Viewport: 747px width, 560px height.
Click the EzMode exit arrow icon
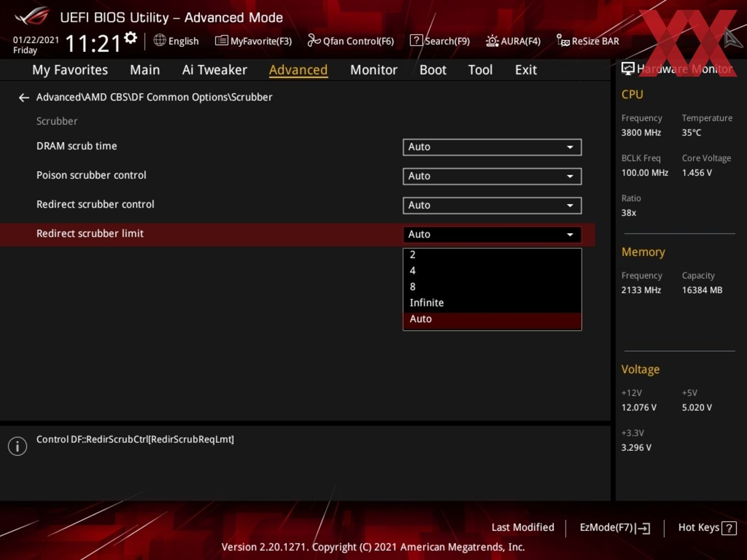point(643,528)
